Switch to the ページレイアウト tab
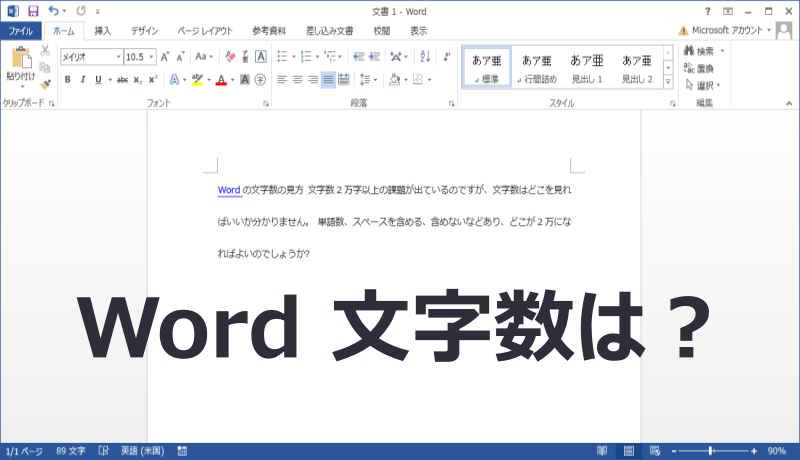 point(205,31)
